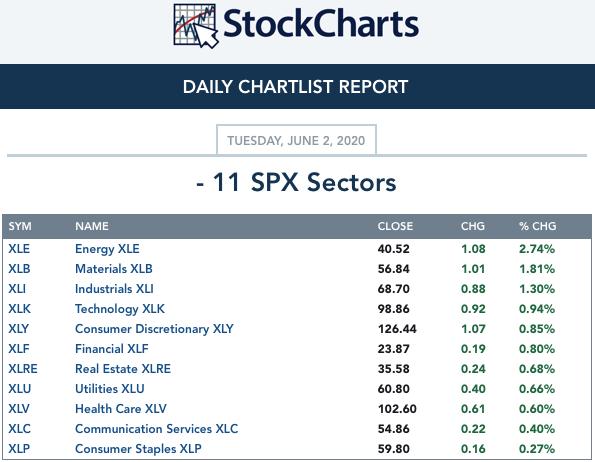Viewport: 595px width, 462px height.
Task: Click the CLOSE column header
Action: 395,226
